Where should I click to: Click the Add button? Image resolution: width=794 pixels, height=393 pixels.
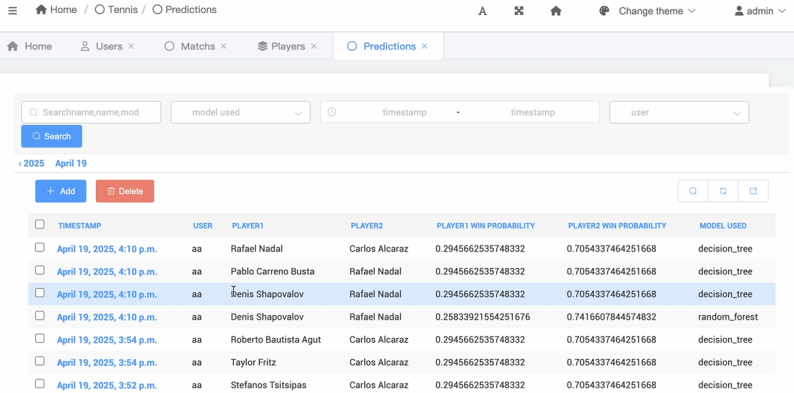61,191
